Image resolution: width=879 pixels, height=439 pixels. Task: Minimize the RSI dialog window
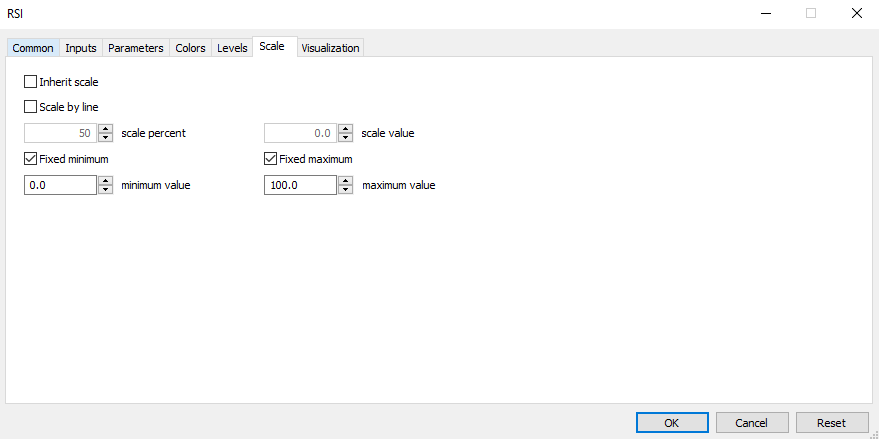click(766, 14)
